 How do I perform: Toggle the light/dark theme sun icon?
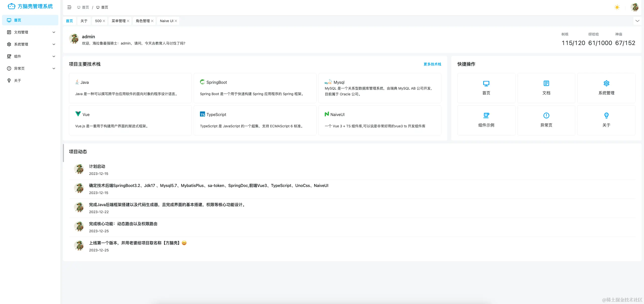coord(617,7)
